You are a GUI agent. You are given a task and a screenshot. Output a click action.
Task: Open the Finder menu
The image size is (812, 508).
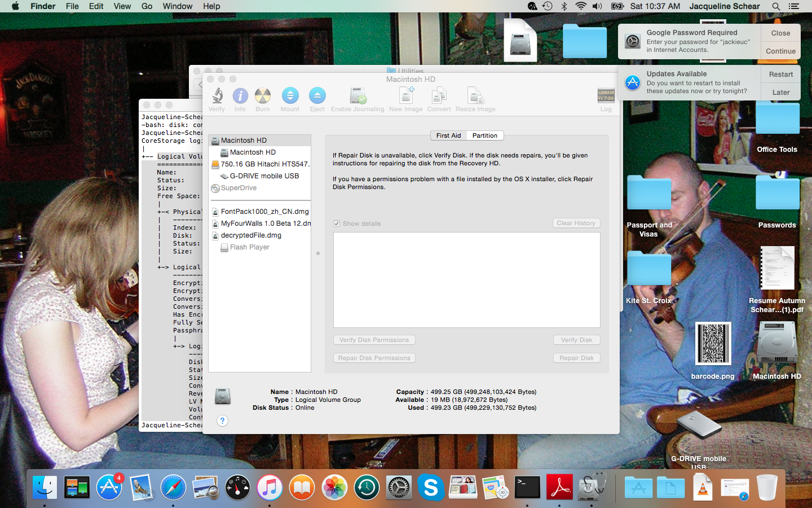pos(43,6)
